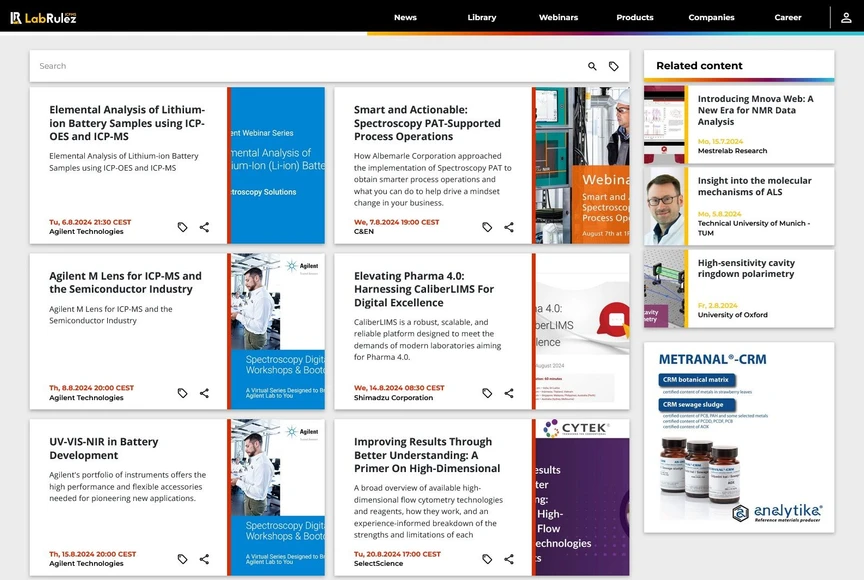Click CRM botanical matrix label in ad
This screenshot has width=864, height=580.
click(696, 380)
